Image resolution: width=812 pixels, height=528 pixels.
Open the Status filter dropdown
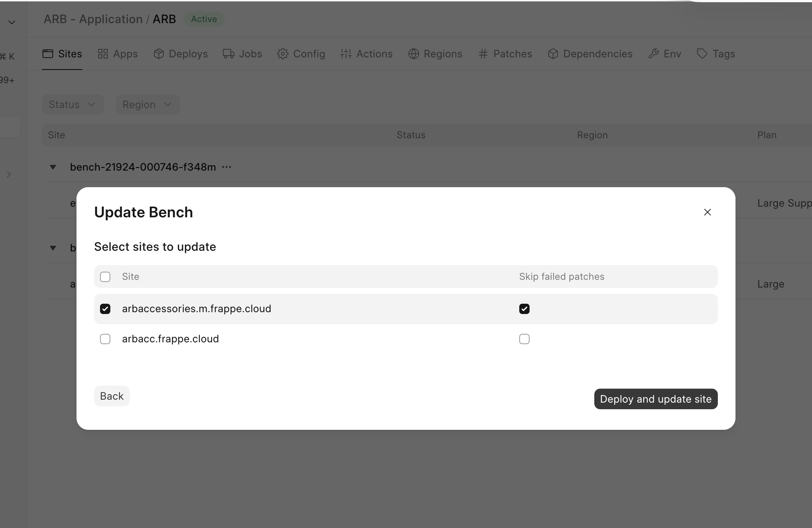[x=73, y=104]
